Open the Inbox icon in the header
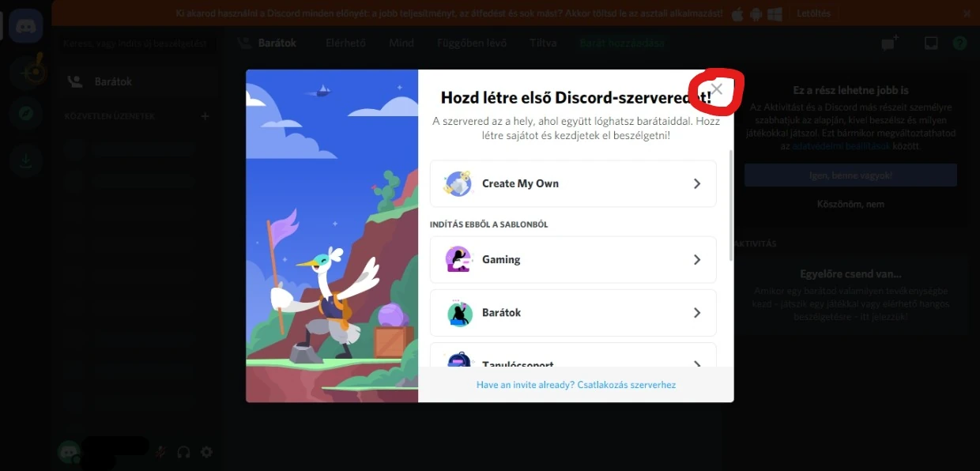The width and height of the screenshot is (980, 471). click(931, 43)
